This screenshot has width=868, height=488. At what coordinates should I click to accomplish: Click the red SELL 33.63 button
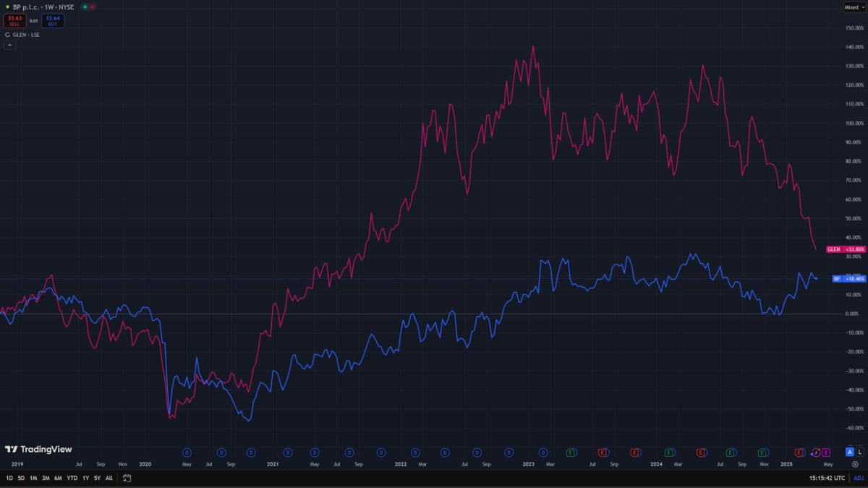point(14,21)
